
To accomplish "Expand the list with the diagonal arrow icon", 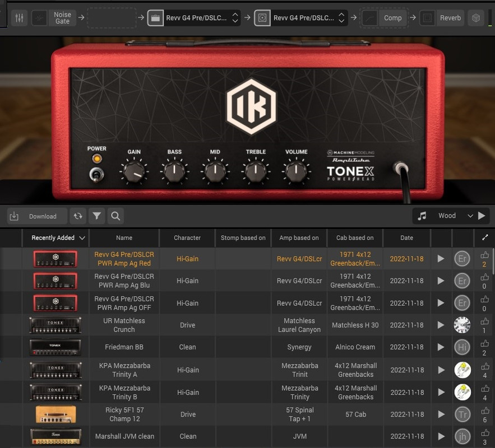I will (485, 237).
